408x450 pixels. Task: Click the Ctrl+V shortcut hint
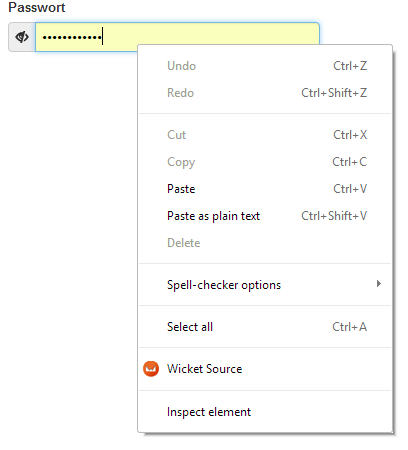[x=350, y=189]
